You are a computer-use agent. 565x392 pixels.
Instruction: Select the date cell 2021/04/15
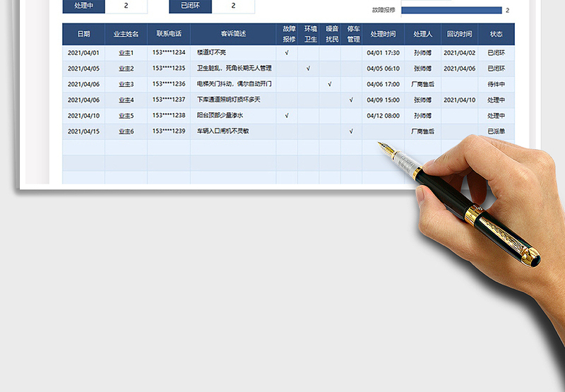point(83,131)
